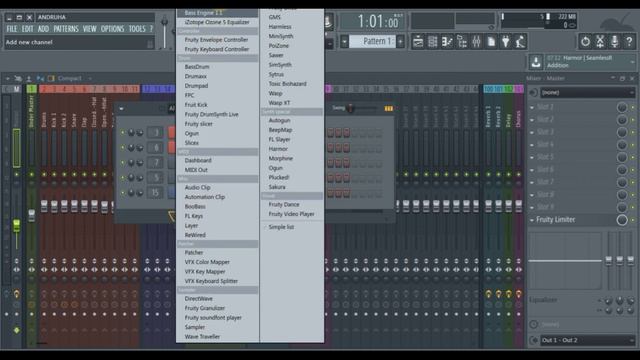Toggle the Slot 2 enable LED
640x360 pixels.
633,120
